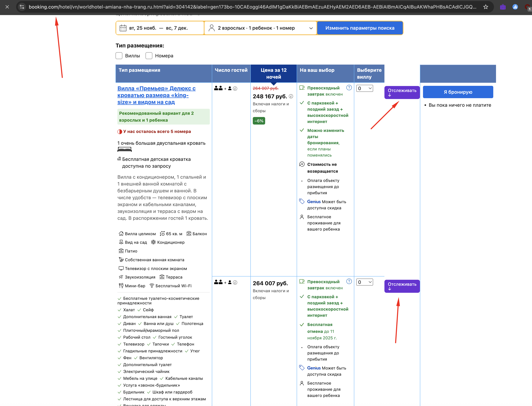The width and height of the screenshot is (532, 406).
Task: Click the browser address bar URL
Action: [x=251, y=7]
